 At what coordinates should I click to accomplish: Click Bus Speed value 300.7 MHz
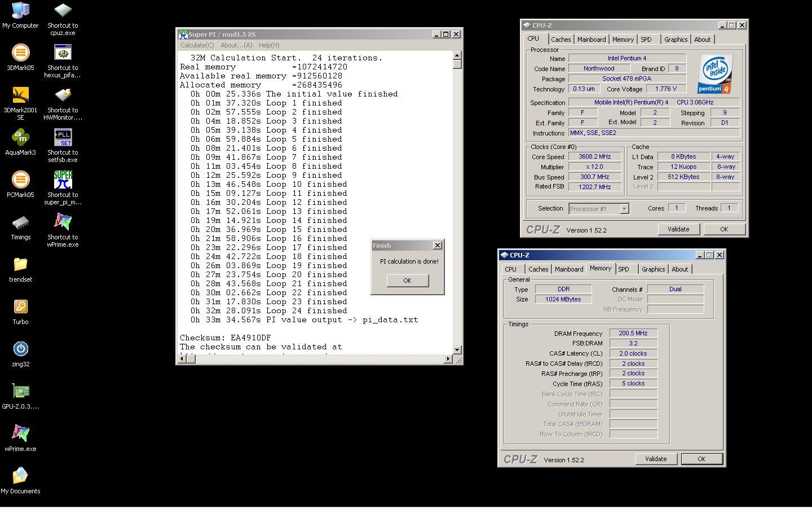click(x=594, y=177)
